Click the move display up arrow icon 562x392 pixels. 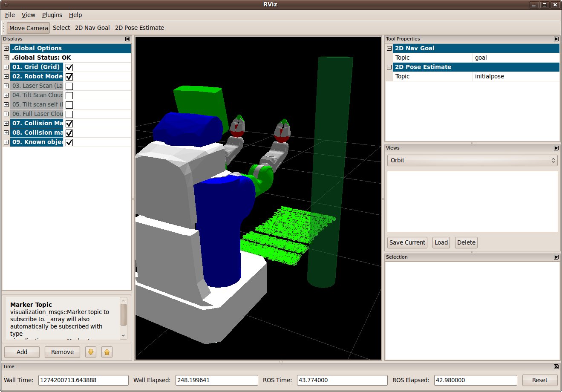[107, 352]
